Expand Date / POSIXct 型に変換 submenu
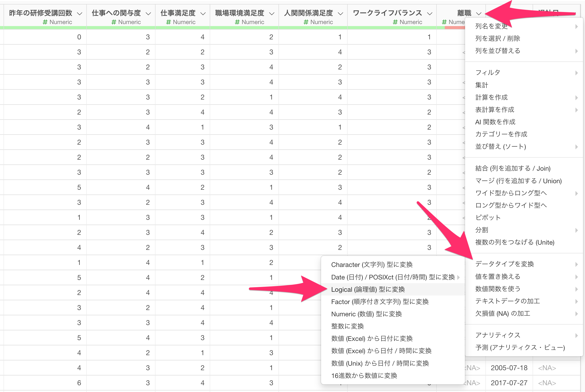 coord(393,277)
